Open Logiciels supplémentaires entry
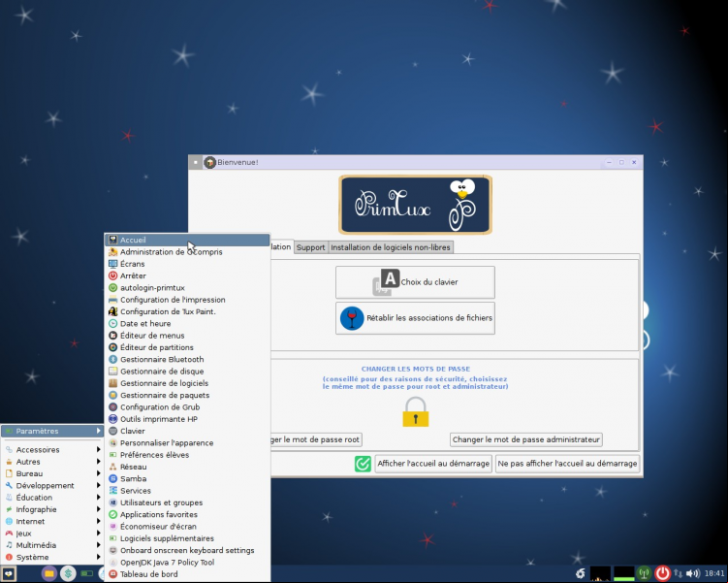The image size is (728, 583). tap(187, 538)
